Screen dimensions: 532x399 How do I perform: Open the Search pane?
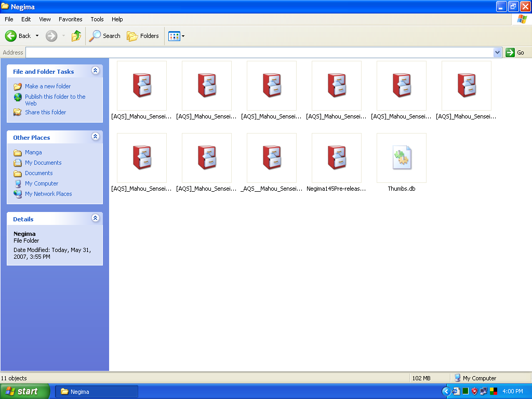[x=104, y=36]
